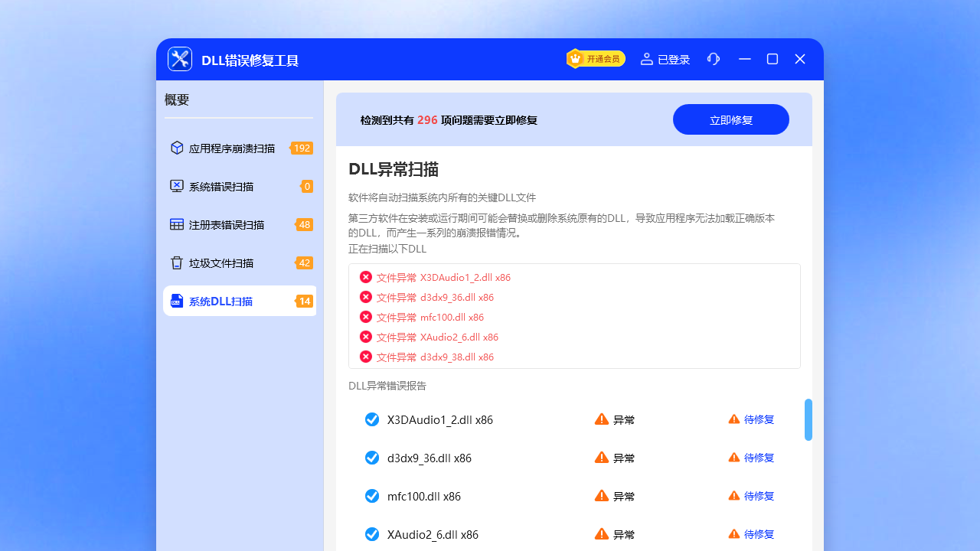The width and height of the screenshot is (980, 551).
Task: Click the 异常 warning triangle in mfc100.dll row
Action: point(602,495)
